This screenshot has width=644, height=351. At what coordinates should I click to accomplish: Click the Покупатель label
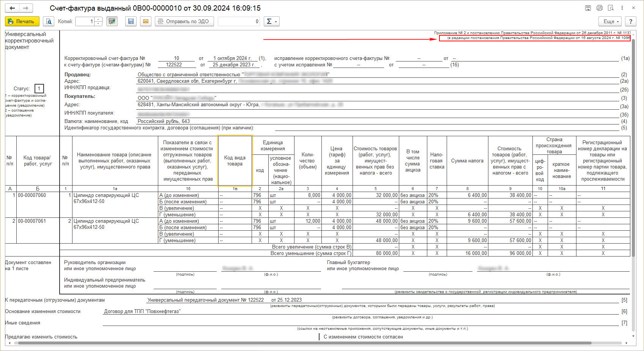pos(80,96)
